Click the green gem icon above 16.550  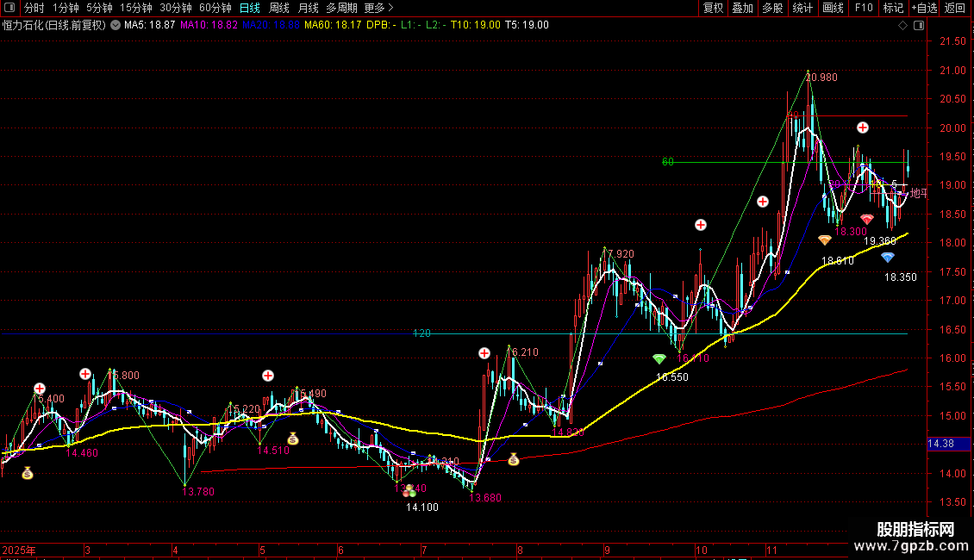[x=659, y=359]
